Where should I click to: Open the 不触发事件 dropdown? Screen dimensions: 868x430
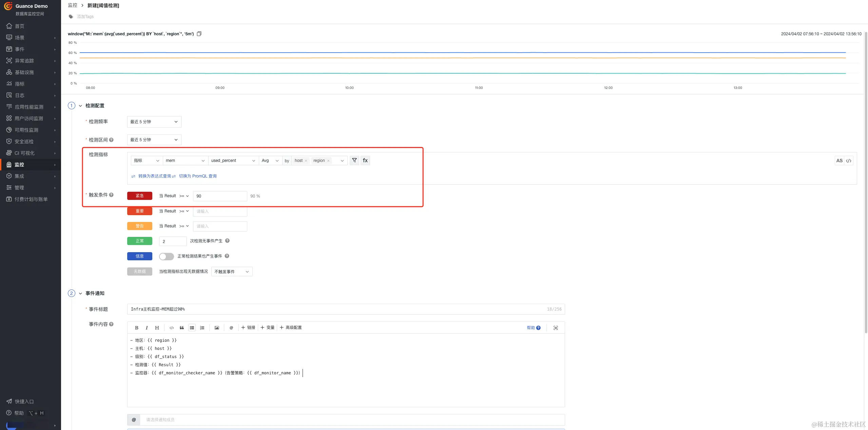click(232, 272)
